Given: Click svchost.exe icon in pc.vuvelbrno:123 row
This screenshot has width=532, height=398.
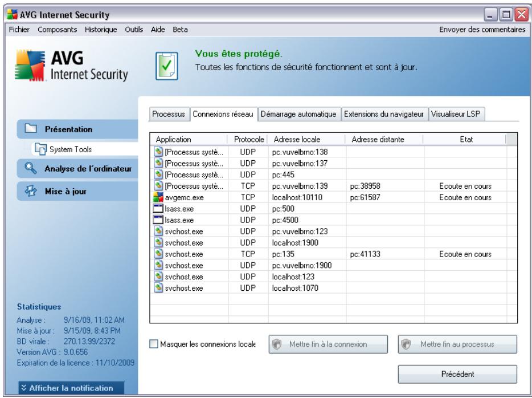Looking at the screenshot, I should tap(158, 231).
